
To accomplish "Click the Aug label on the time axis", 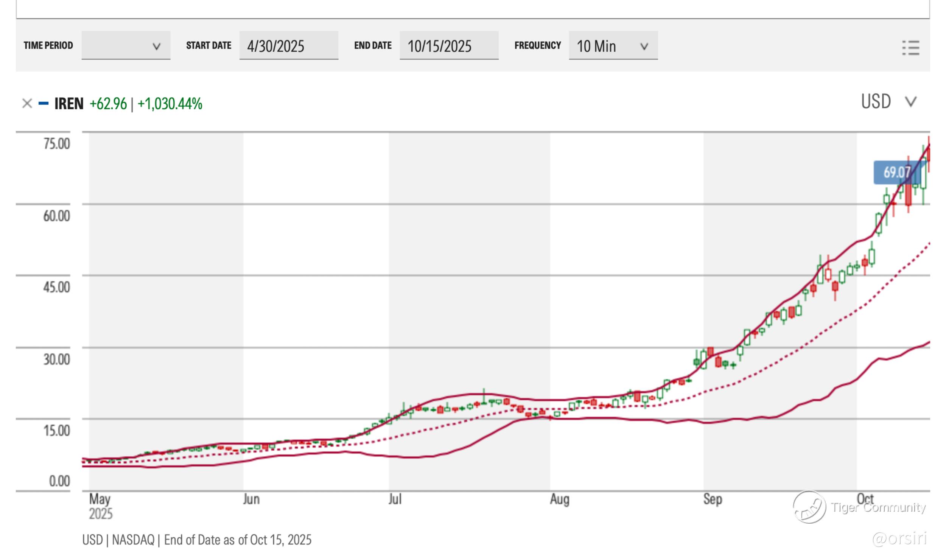I will click(x=559, y=499).
